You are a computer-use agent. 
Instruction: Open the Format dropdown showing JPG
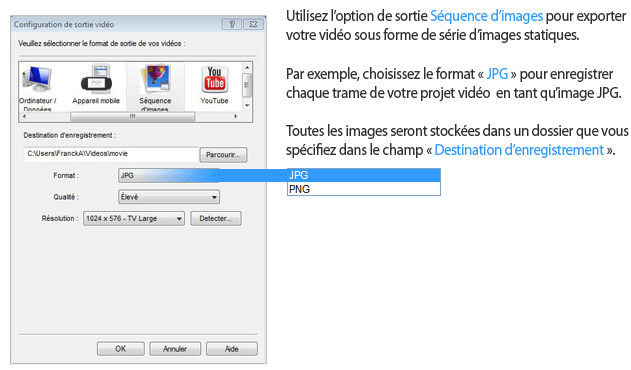pos(169,176)
